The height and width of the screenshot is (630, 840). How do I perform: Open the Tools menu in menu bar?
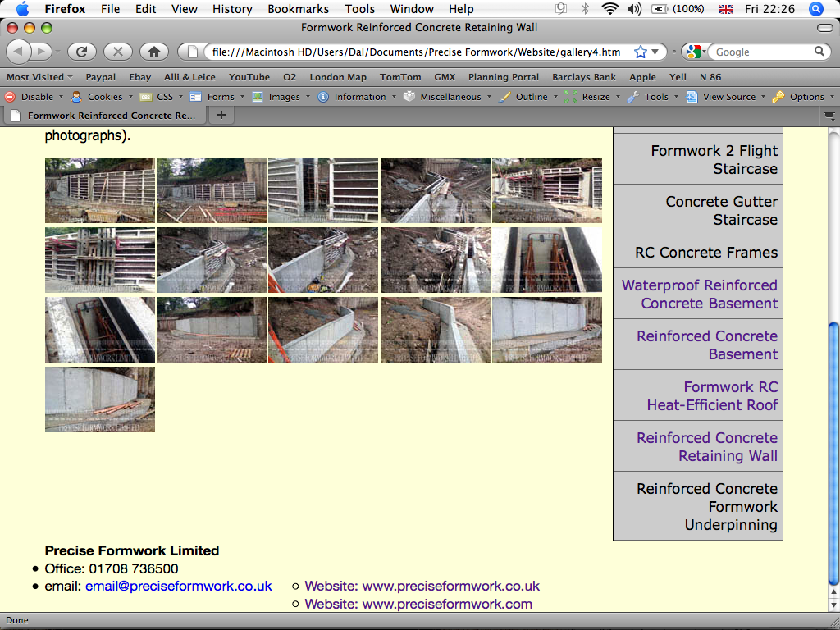coord(359,9)
